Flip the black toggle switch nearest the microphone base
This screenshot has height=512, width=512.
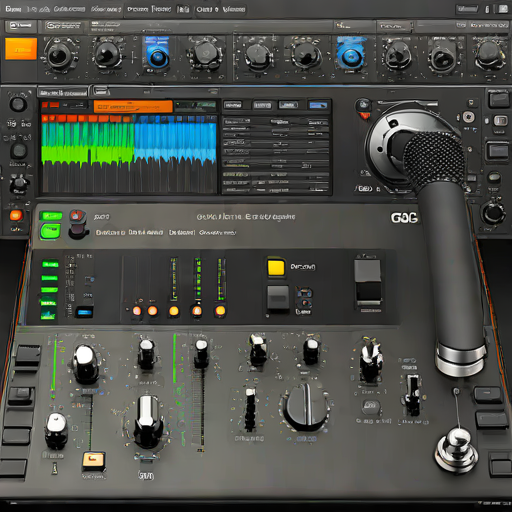pos(412,394)
